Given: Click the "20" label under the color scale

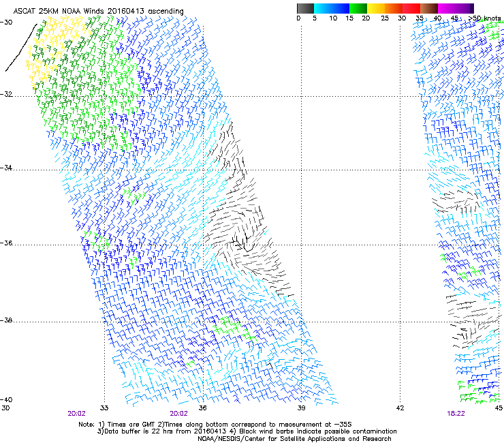Looking at the screenshot, I should [366, 18].
